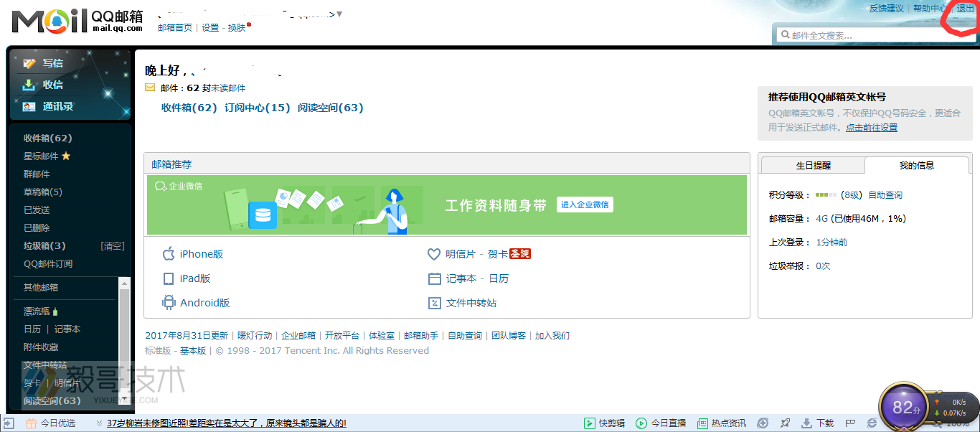Click the 今日优选 gift icon
This screenshot has height=432, width=980.
(x=31, y=423)
